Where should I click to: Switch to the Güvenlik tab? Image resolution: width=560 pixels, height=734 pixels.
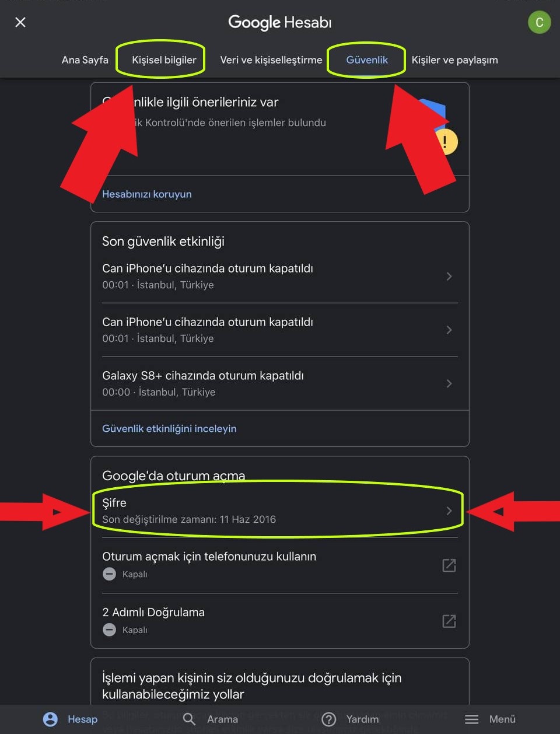[366, 60]
